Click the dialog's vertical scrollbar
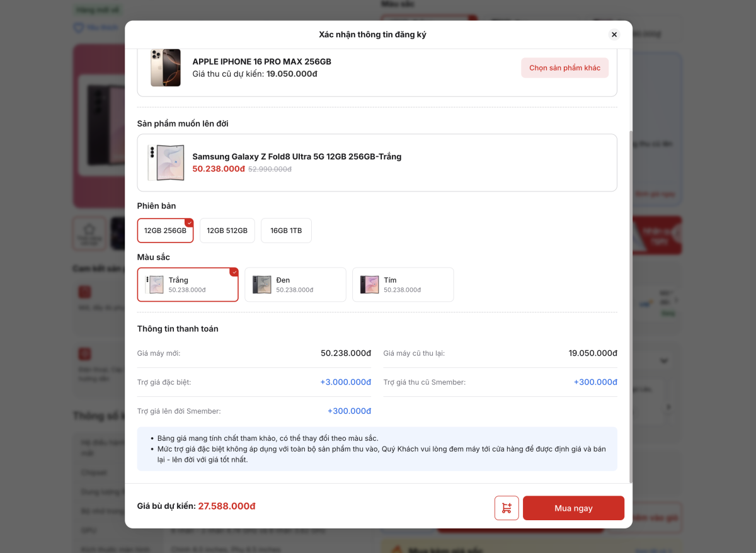The image size is (756, 553). (x=630, y=305)
